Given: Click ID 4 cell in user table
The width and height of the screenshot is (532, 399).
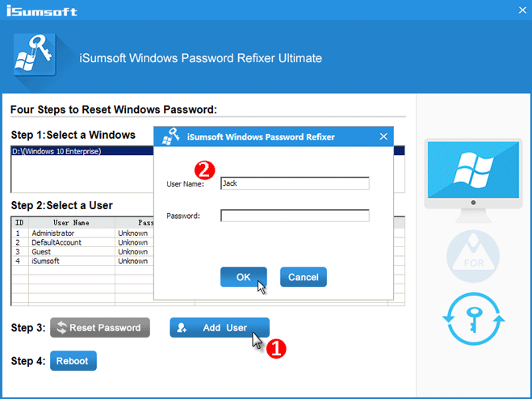Looking at the screenshot, I should click(x=19, y=261).
